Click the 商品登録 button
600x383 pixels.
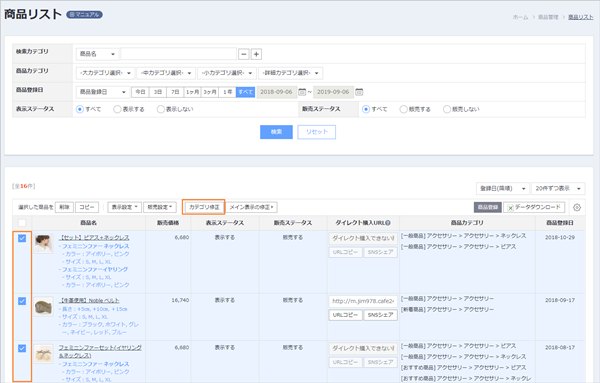click(488, 207)
